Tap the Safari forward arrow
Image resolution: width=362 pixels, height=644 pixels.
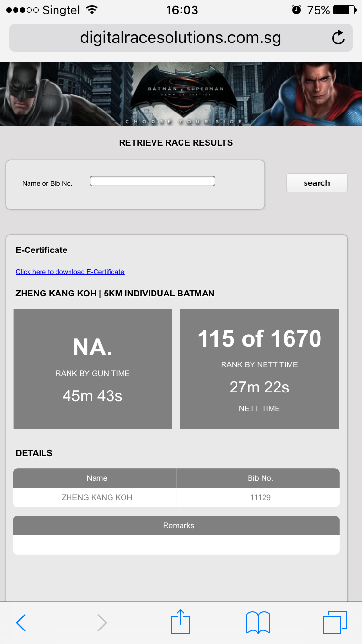click(x=102, y=623)
